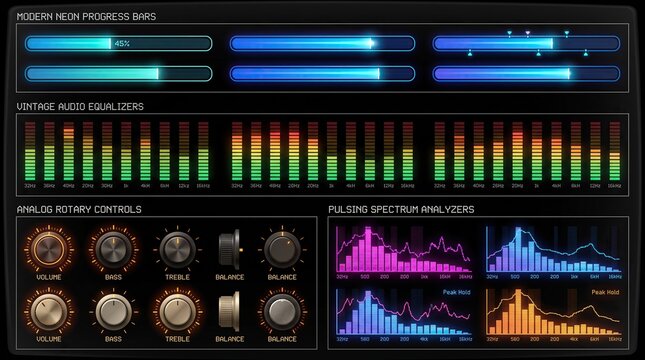The image size is (645, 360).
Task: Click the purple-blue spectrum analyzer with Peak Hold
Action: coord(404,311)
